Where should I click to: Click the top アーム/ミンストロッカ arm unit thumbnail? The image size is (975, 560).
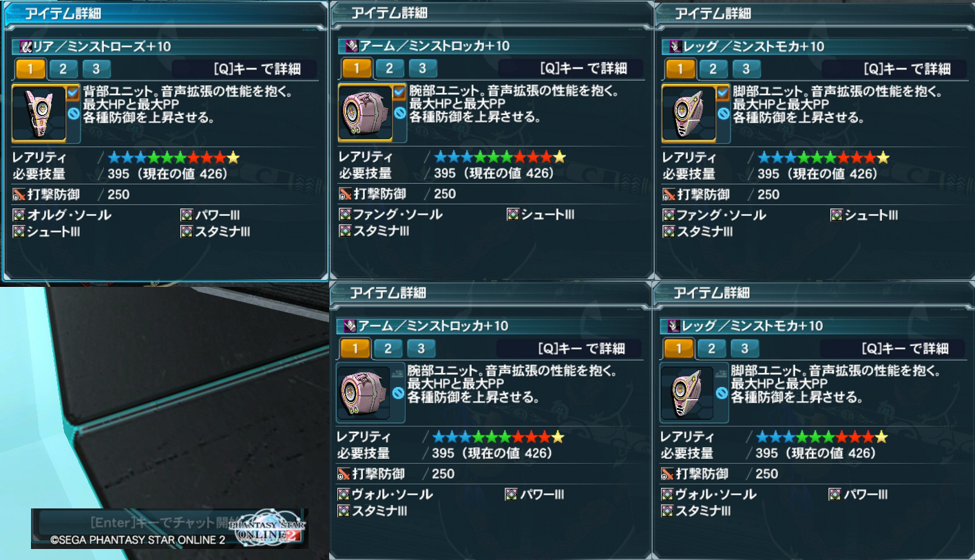(x=366, y=112)
